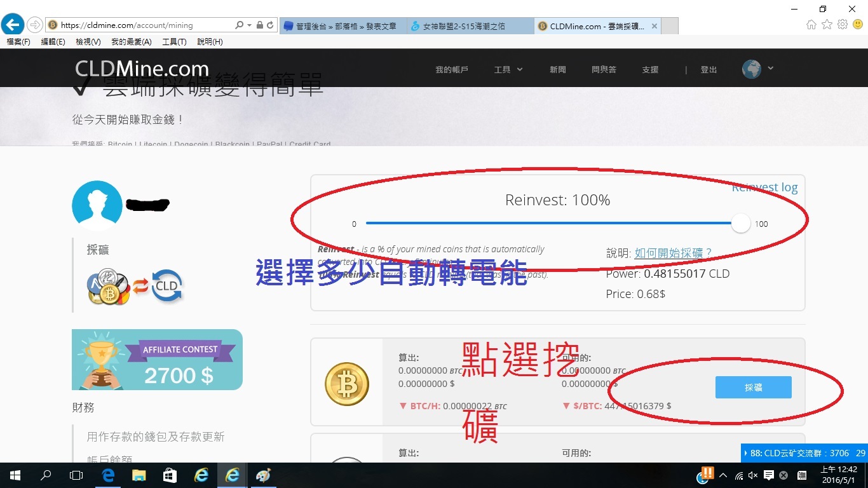Expand the site 工具 dropdown in navigation
The width and height of the screenshot is (868, 488).
pyautogui.click(x=508, y=70)
